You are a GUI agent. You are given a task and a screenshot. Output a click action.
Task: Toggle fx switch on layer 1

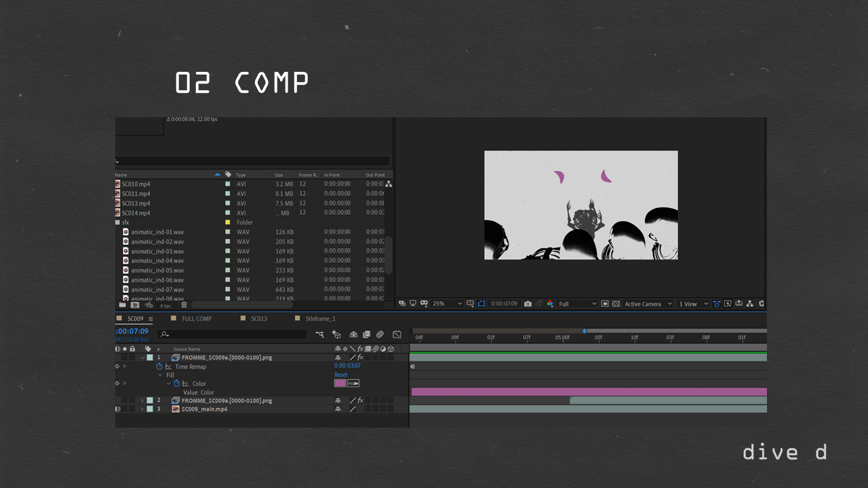360,357
